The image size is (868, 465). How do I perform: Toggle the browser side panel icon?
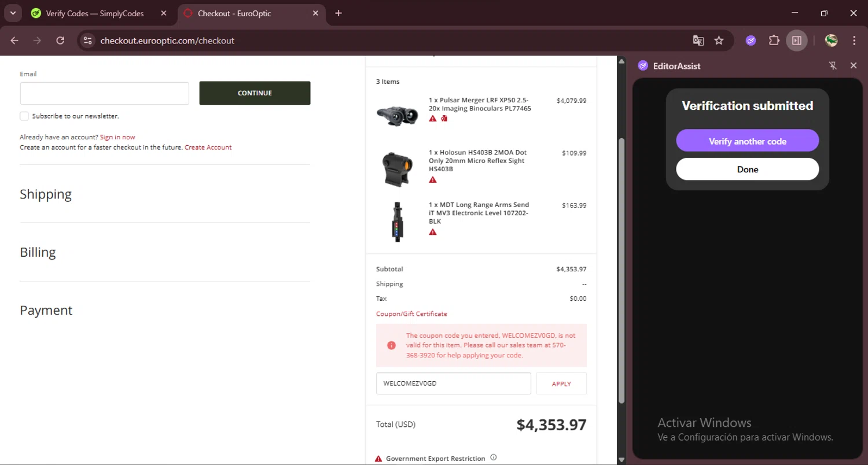[797, 40]
